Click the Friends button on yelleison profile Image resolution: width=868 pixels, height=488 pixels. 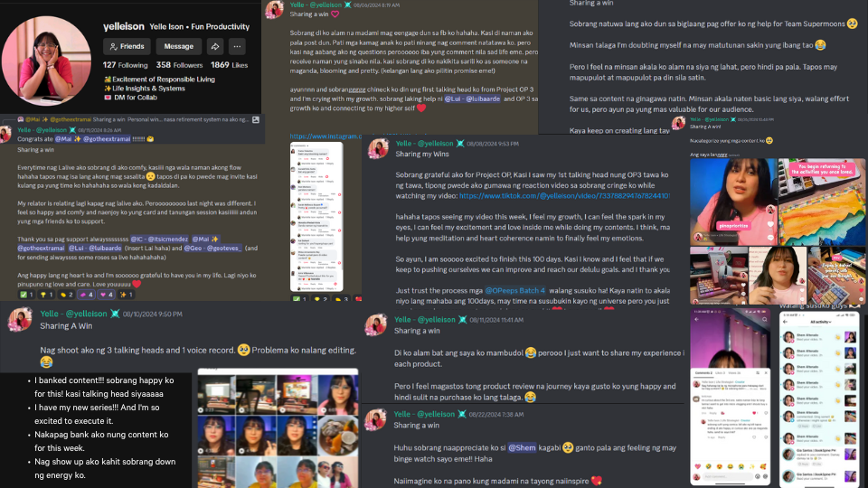(x=127, y=46)
